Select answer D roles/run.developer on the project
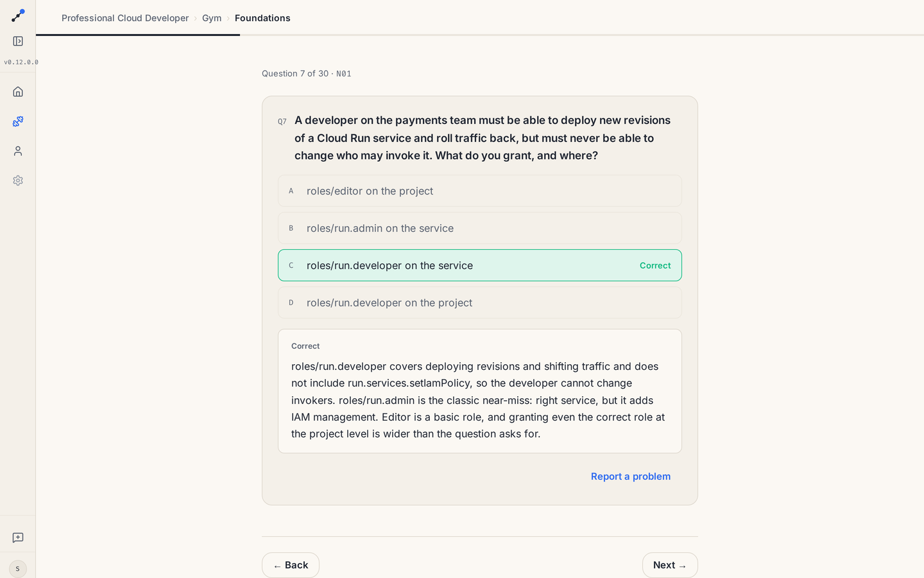The height and width of the screenshot is (578, 924). [480, 302]
